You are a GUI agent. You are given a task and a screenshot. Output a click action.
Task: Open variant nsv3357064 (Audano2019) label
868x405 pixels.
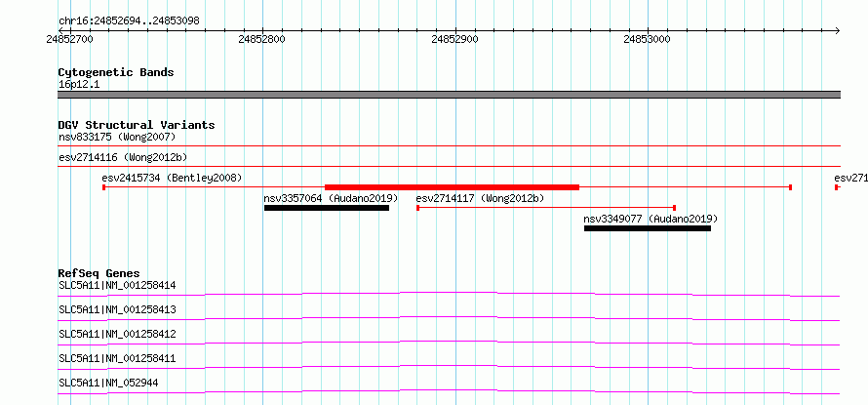pos(331,198)
